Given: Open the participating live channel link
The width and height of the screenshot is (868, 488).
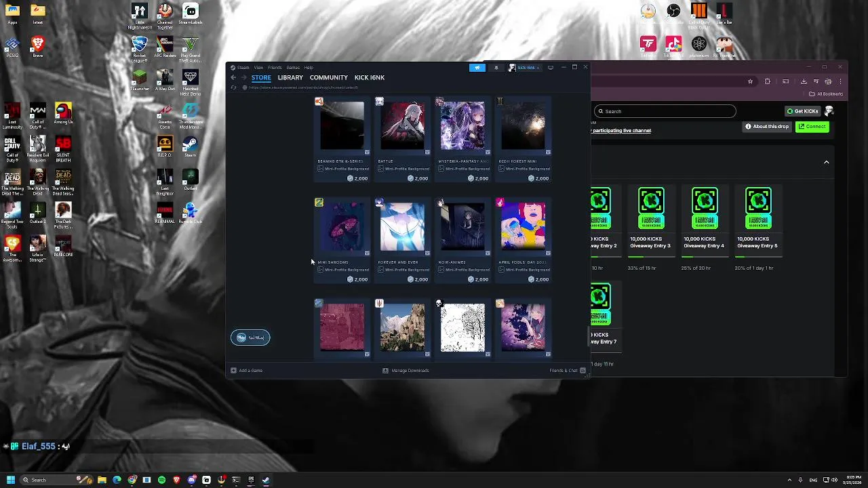Looking at the screenshot, I should tap(621, 130).
